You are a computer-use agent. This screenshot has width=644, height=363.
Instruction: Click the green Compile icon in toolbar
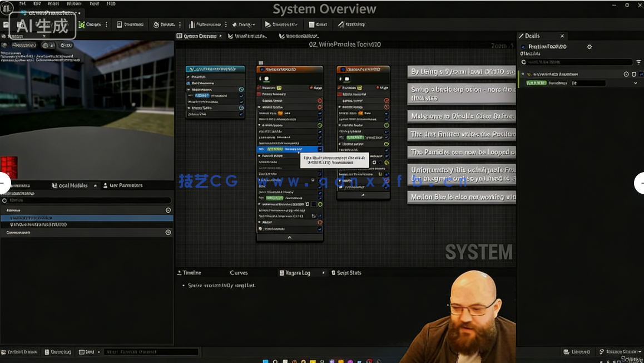82,24
